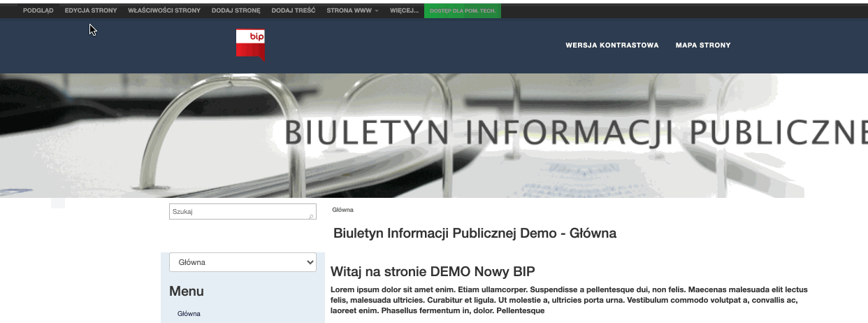Viewport: 868px width, 323px height.
Task: Click the Lorem ipsum paragraph text
Action: (x=570, y=300)
